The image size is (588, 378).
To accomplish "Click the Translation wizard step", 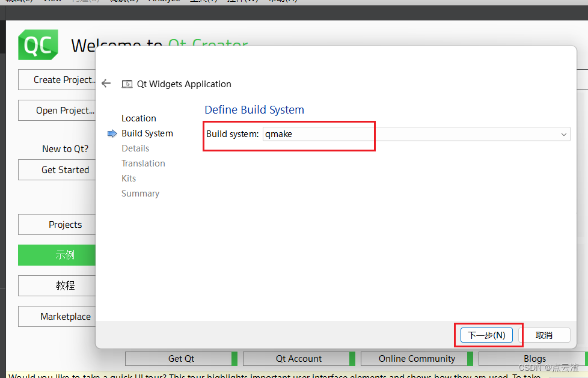I will point(143,163).
